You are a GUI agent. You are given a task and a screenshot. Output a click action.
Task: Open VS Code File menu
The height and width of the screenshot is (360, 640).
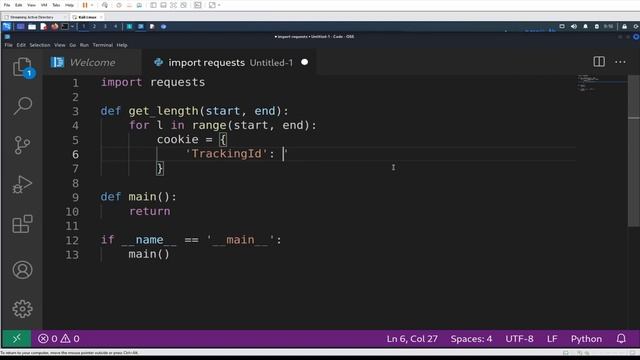point(9,45)
